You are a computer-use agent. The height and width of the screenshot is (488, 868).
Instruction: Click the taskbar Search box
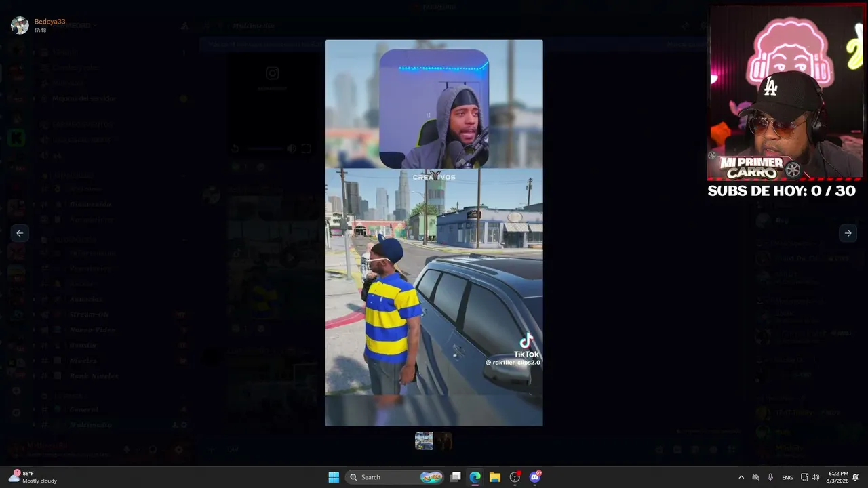coord(396,477)
